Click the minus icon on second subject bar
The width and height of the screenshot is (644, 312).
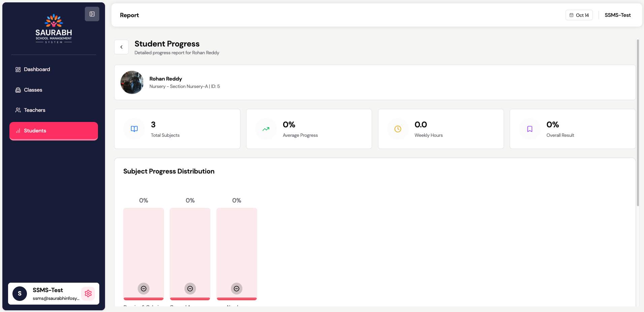coord(190,288)
